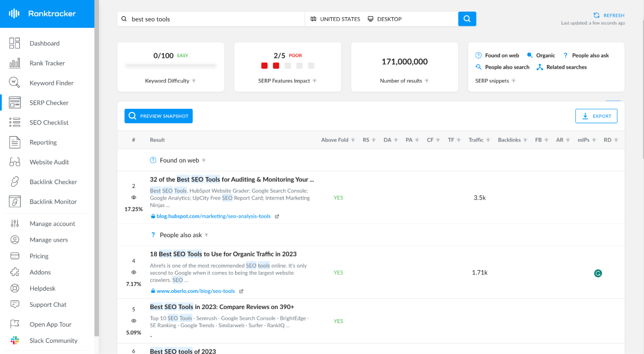Image resolution: width=644 pixels, height=354 pixels.
Task: Click the Manage users person icon
Action: (x=14, y=240)
